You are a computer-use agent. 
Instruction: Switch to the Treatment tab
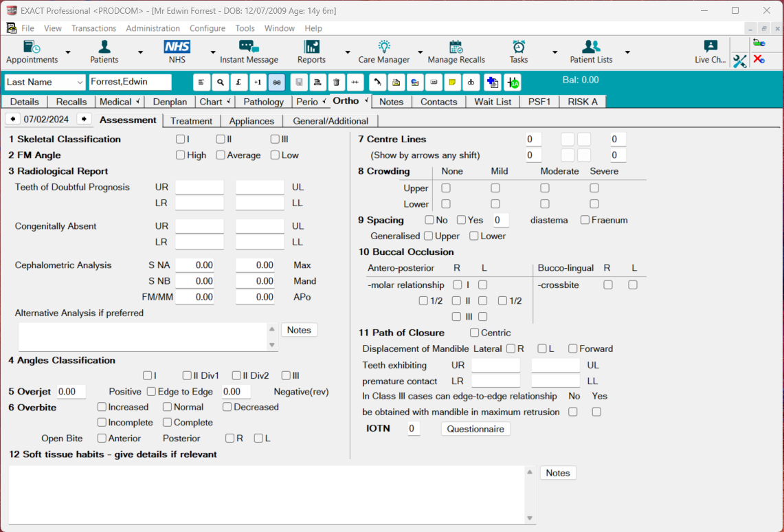coord(192,120)
